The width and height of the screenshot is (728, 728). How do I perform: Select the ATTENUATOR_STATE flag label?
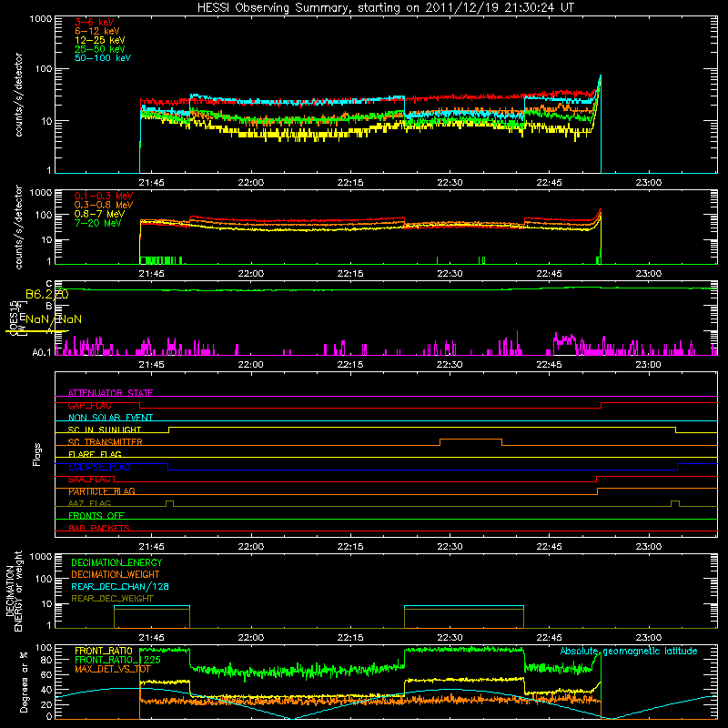[110, 393]
